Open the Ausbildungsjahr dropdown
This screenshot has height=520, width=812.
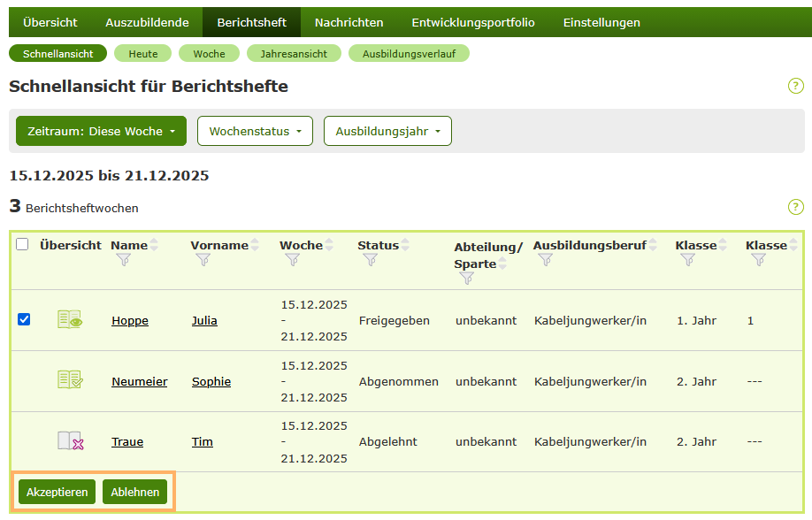point(387,130)
